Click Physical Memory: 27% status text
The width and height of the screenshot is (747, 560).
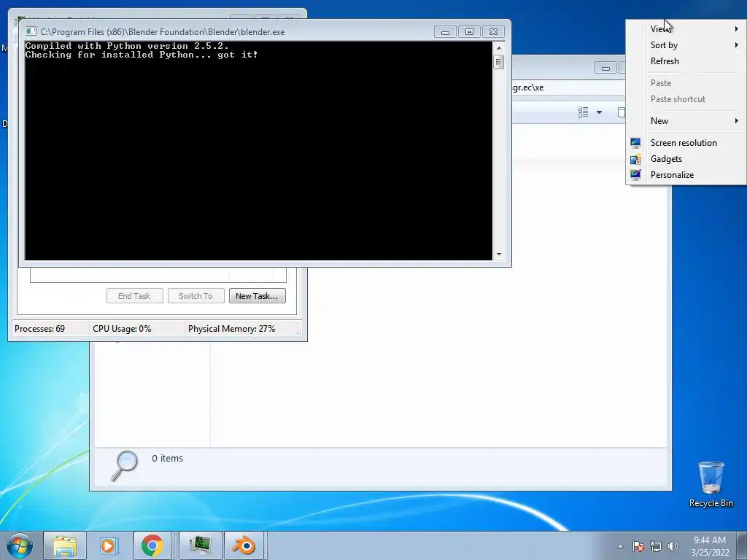(231, 329)
